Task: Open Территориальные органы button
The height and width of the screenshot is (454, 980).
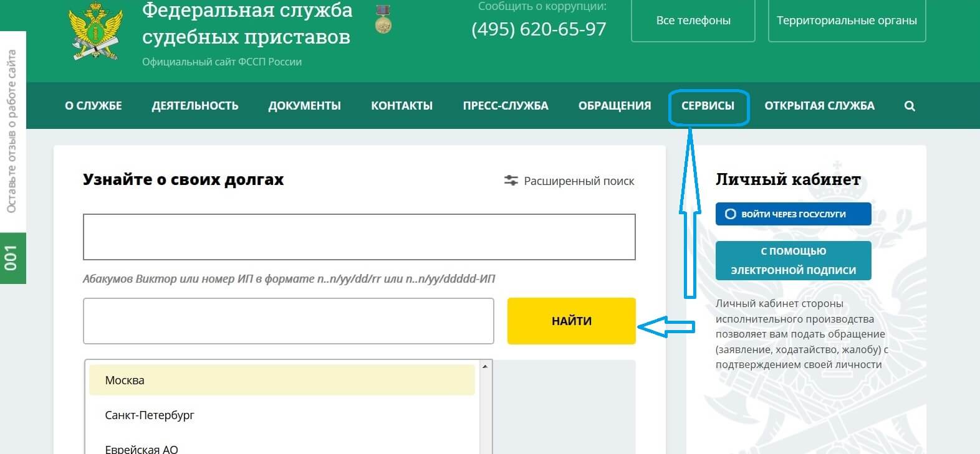Action: point(847,21)
